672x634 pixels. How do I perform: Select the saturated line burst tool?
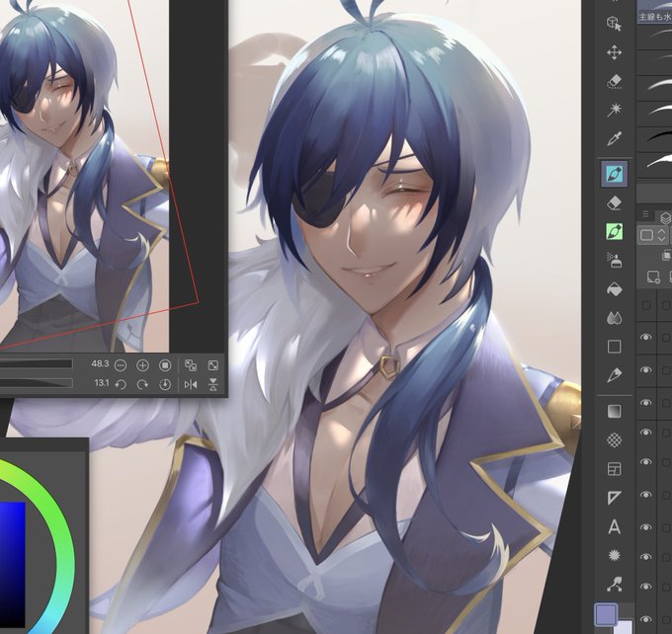pyautogui.click(x=614, y=555)
